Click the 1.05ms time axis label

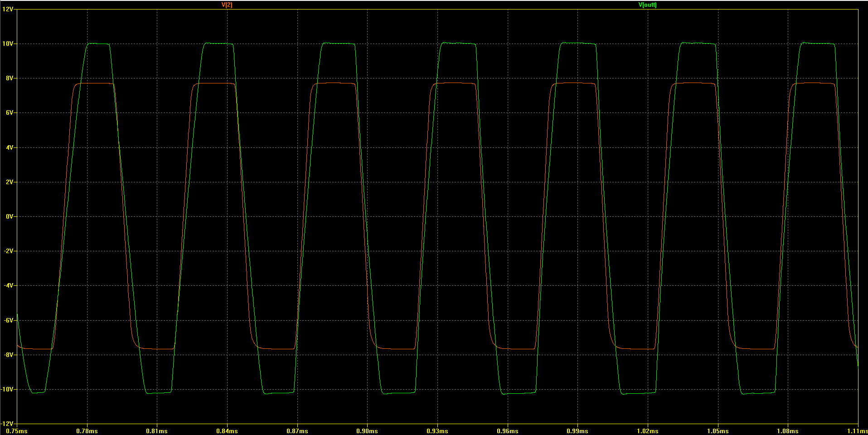(718, 431)
